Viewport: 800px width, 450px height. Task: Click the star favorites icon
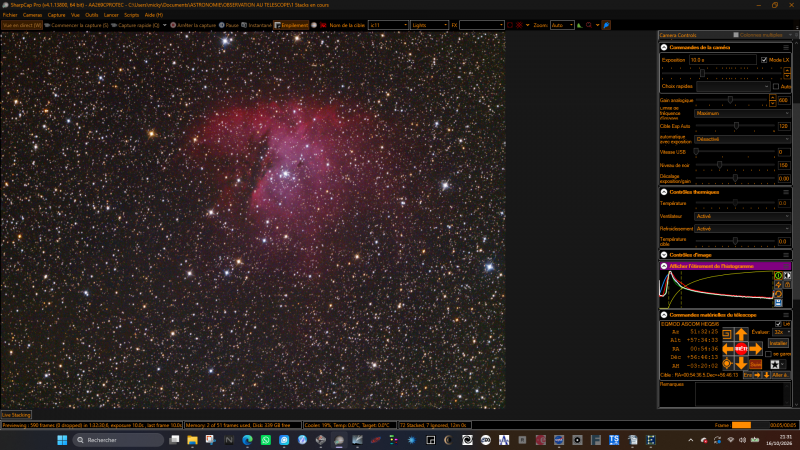pyautogui.click(x=774, y=364)
